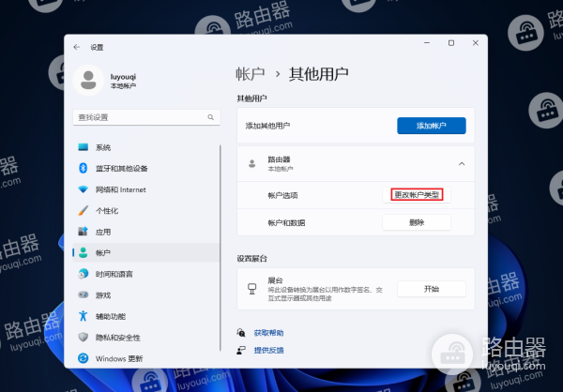Click the 添加帐户 button
This screenshot has width=563, height=392.
click(432, 126)
